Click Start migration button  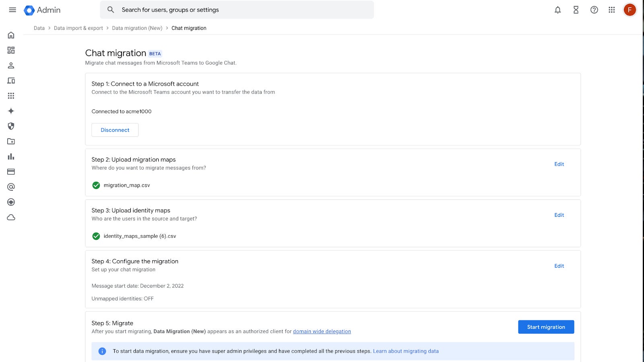pos(546,327)
